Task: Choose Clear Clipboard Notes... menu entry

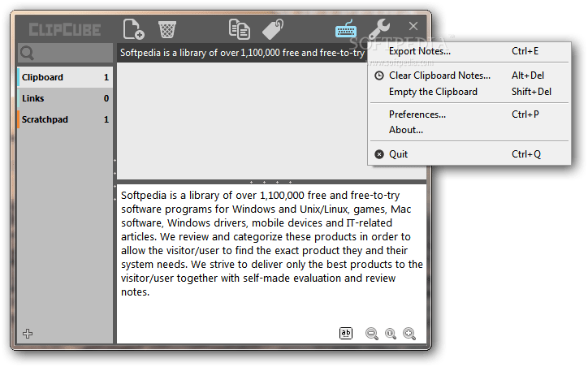Action: (469, 76)
